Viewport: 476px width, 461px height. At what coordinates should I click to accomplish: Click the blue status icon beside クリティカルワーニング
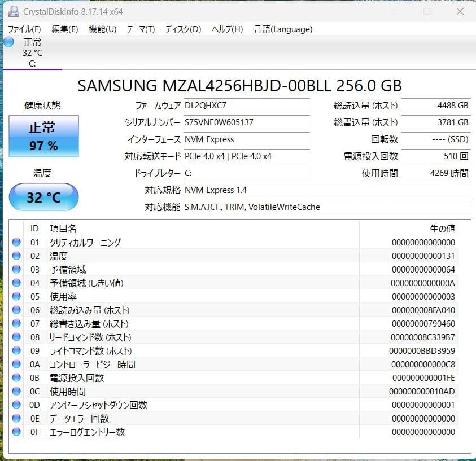(17, 242)
